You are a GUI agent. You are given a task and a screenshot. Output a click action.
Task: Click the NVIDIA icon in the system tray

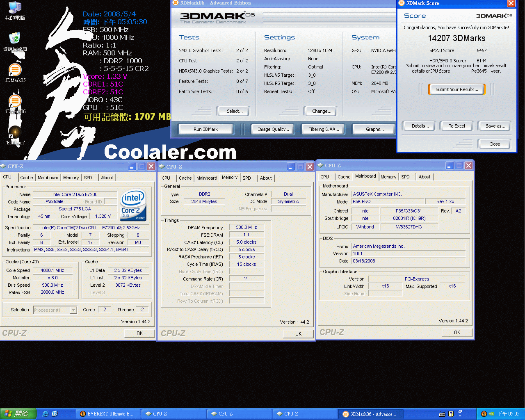491,414
